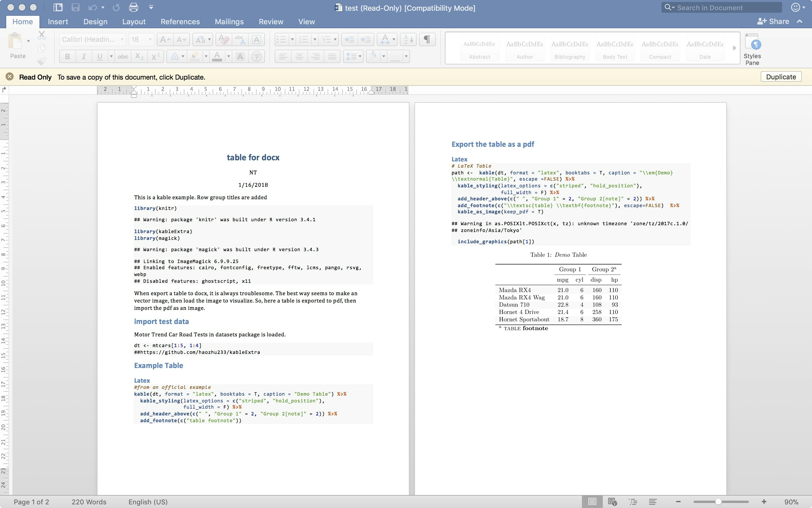Open the borders dropdown arrow
The width and height of the screenshot is (812, 508).
[x=406, y=56]
